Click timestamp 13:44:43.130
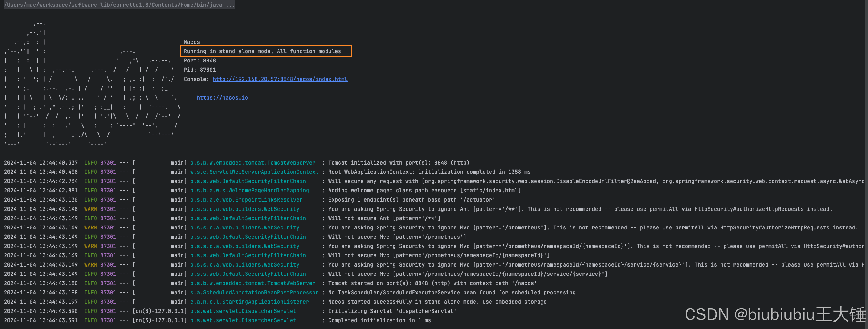This screenshot has height=329, width=868. [x=59, y=200]
